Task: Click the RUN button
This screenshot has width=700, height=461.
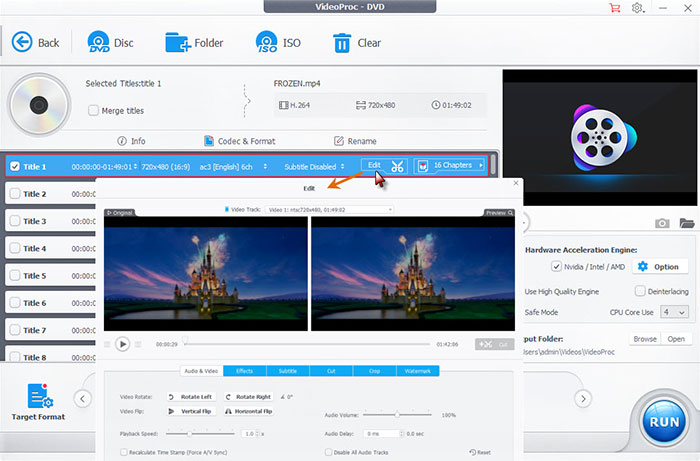Action: [664, 421]
